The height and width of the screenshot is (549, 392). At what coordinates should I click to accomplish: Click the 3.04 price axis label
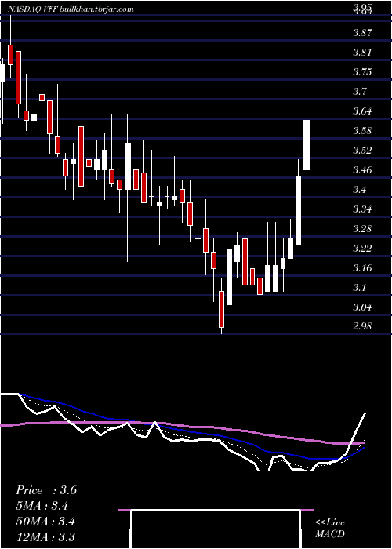click(362, 307)
